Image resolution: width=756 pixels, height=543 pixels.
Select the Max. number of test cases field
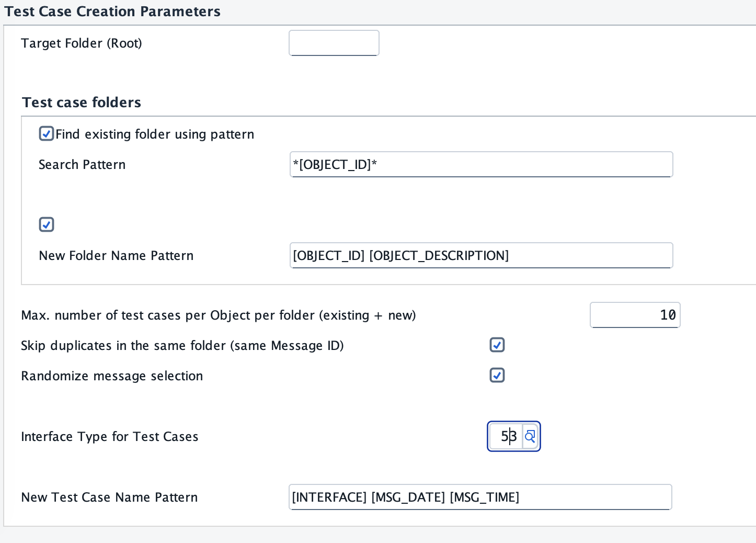pyautogui.click(x=635, y=315)
